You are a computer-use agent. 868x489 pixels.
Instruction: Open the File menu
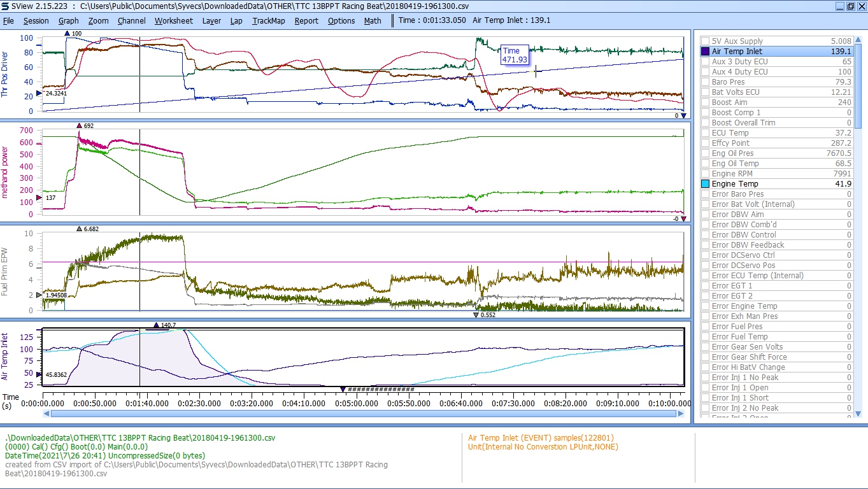tap(8, 20)
